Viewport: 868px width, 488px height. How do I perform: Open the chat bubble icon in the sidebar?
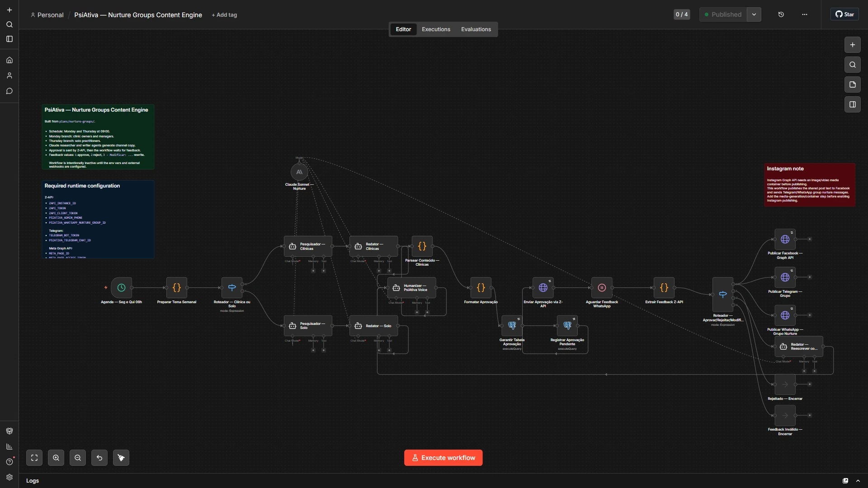pos(9,91)
